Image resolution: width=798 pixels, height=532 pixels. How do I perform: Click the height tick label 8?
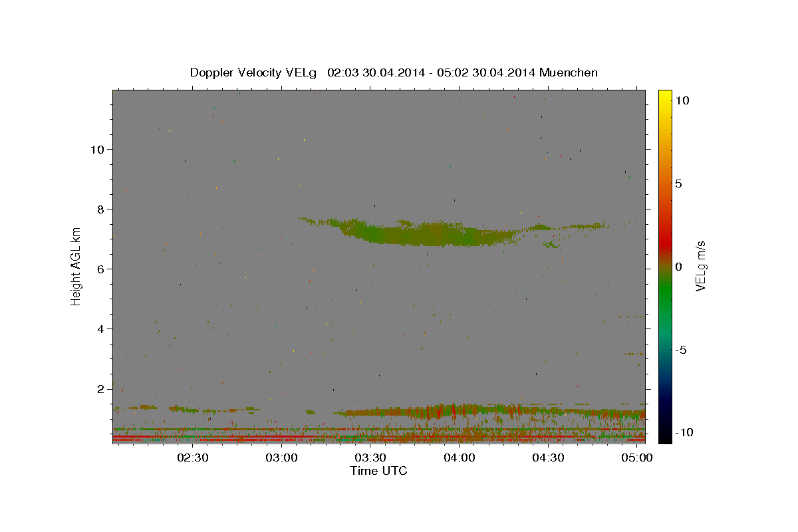101,209
